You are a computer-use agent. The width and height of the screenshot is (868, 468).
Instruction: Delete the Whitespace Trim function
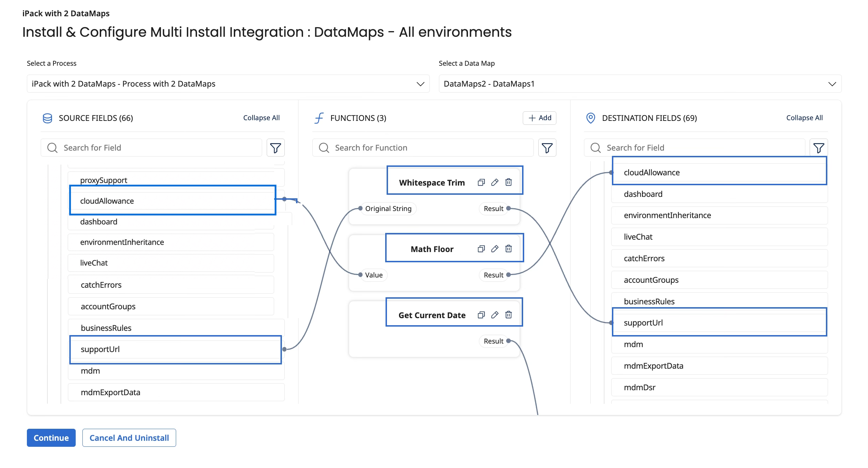pyautogui.click(x=508, y=182)
